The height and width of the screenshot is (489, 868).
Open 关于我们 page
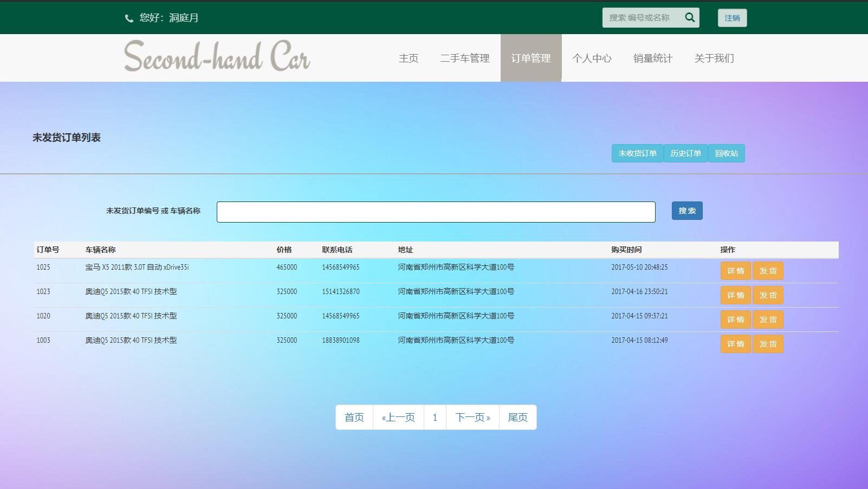pyautogui.click(x=714, y=58)
